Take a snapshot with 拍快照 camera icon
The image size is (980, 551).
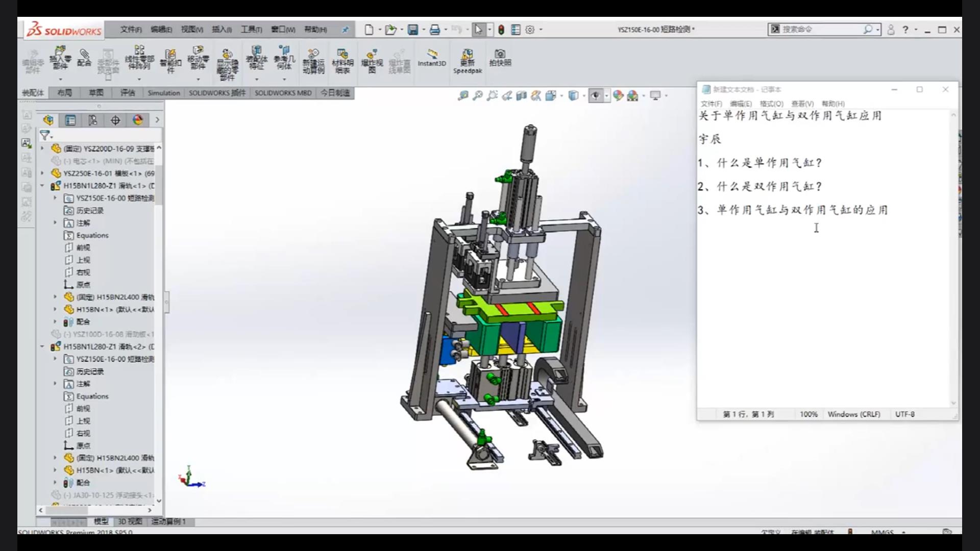(x=500, y=58)
